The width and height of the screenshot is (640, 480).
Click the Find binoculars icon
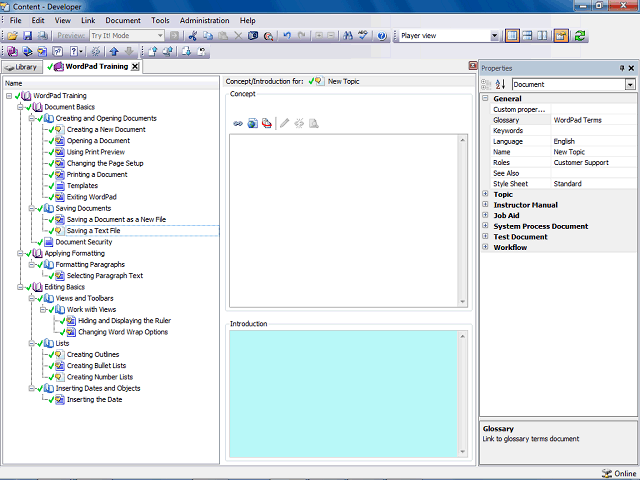[348, 36]
